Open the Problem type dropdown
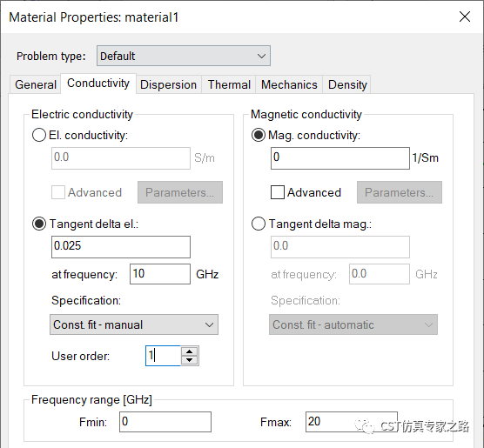The image size is (484, 448). pyautogui.click(x=184, y=56)
